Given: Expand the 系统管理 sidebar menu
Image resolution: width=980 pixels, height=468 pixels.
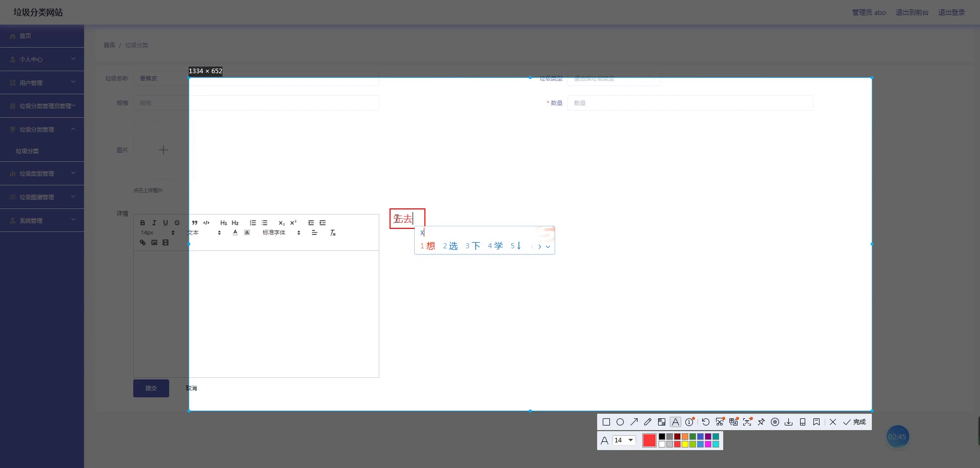Looking at the screenshot, I should click(42, 221).
